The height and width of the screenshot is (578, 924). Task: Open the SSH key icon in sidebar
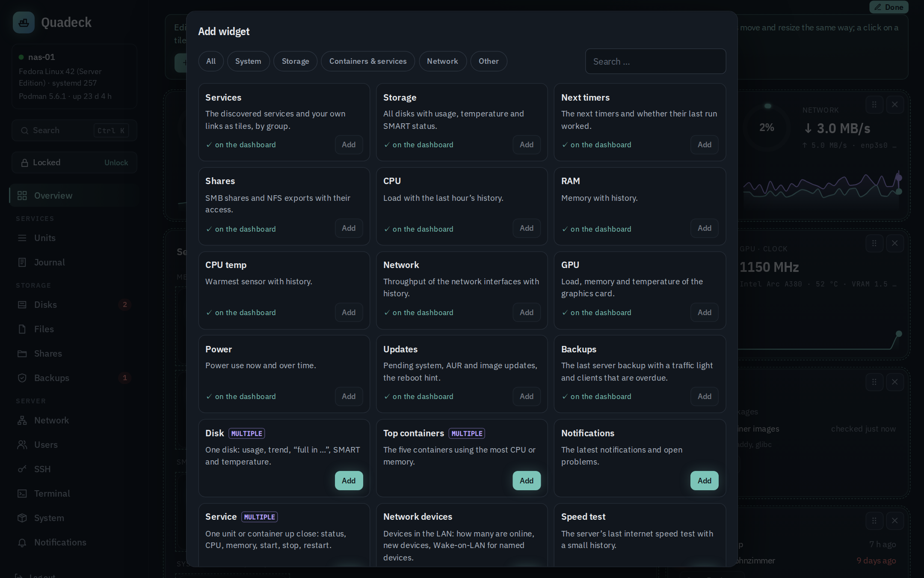pyautogui.click(x=22, y=469)
